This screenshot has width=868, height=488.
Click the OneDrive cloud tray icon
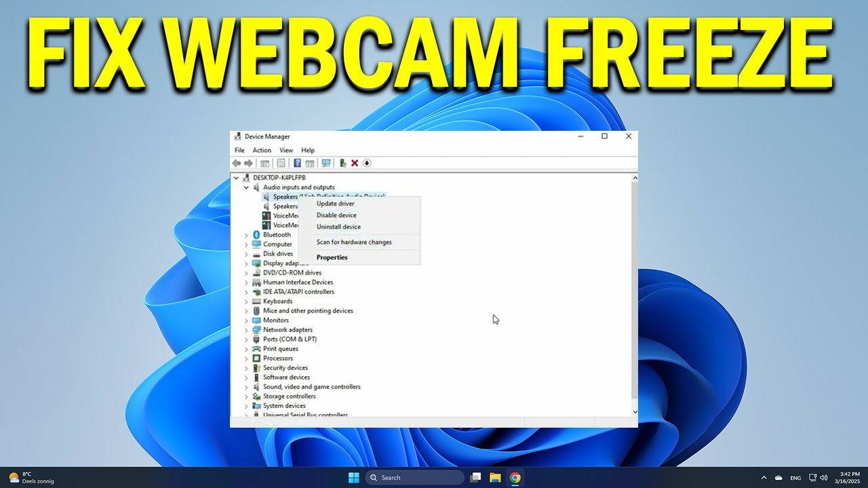(x=778, y=478)
